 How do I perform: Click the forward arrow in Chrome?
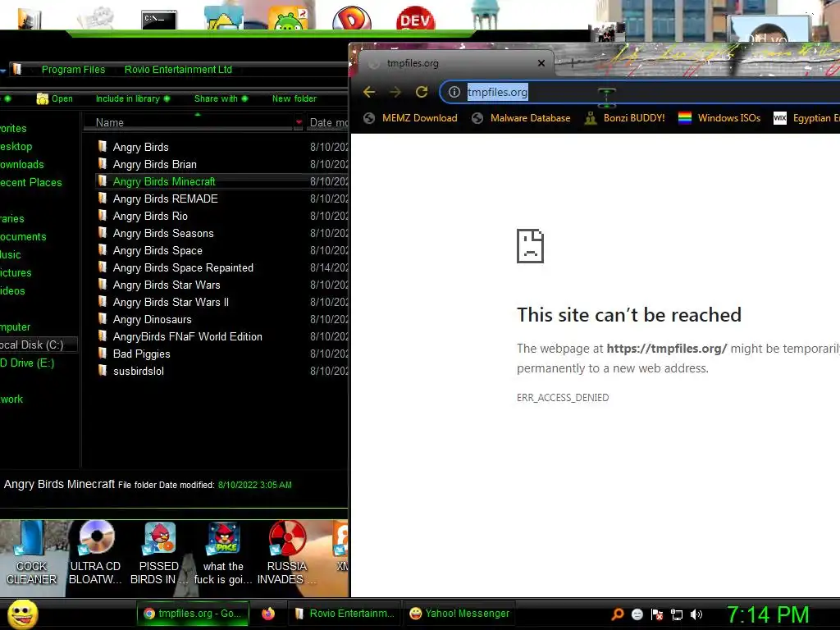[x=395, y=92]
